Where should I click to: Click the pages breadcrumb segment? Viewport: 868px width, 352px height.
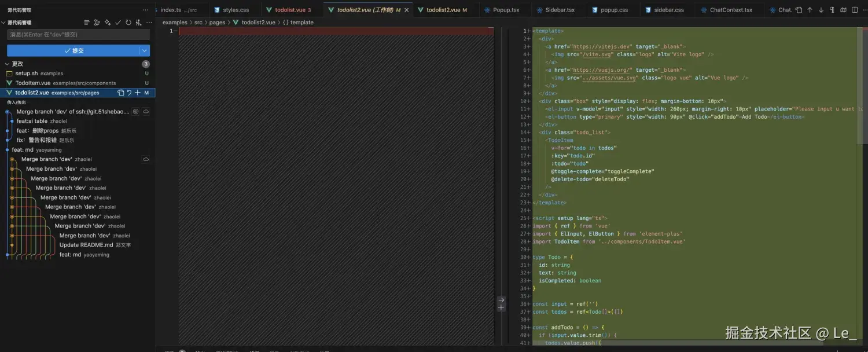217,23
